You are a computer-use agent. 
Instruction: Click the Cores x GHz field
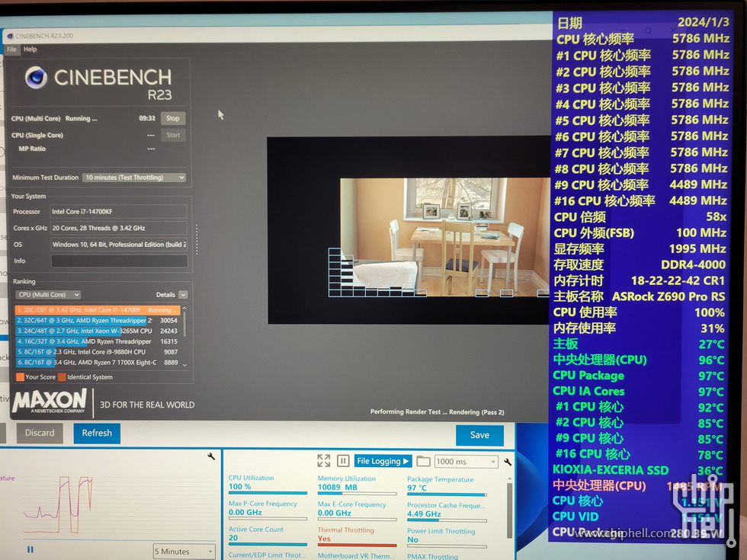pos(119,228)
